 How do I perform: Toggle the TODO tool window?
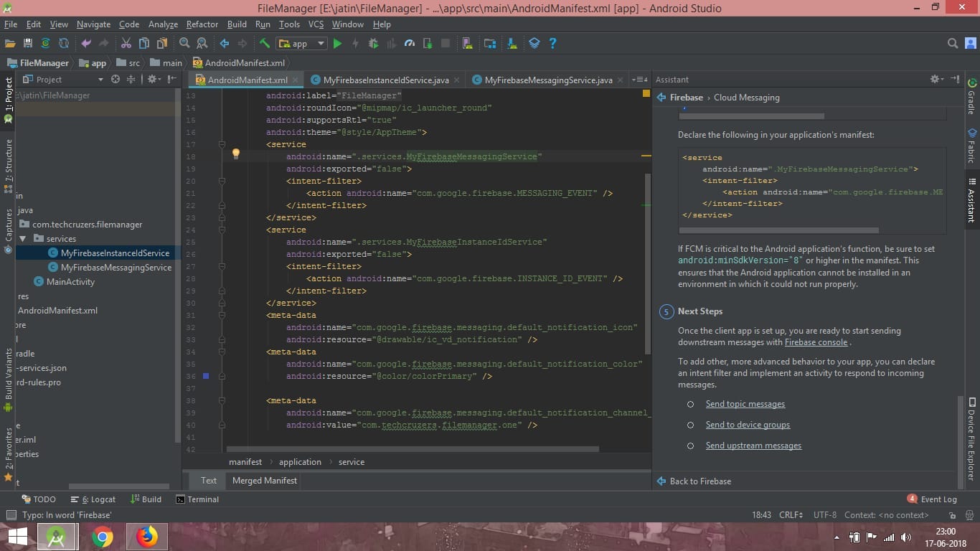tap(39, 499)
